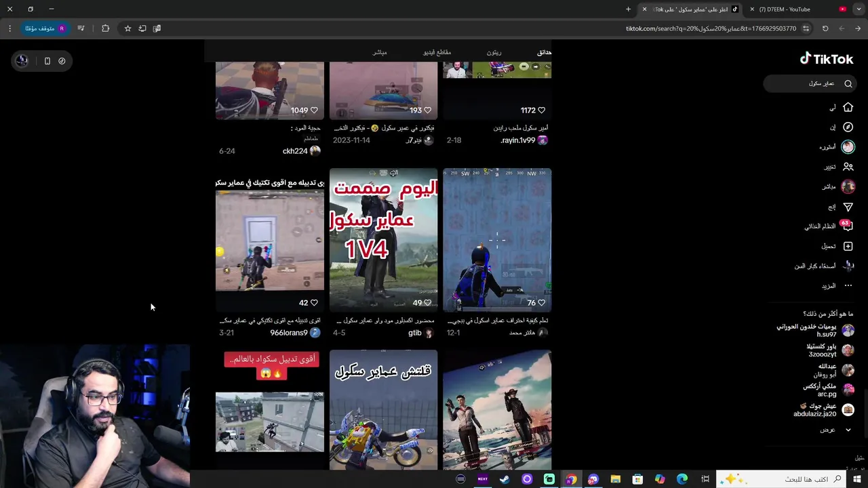Switch to the مقاطع فيديو videos tab
Viewport: 868px width, 488px height.
(x=437, y=52)
